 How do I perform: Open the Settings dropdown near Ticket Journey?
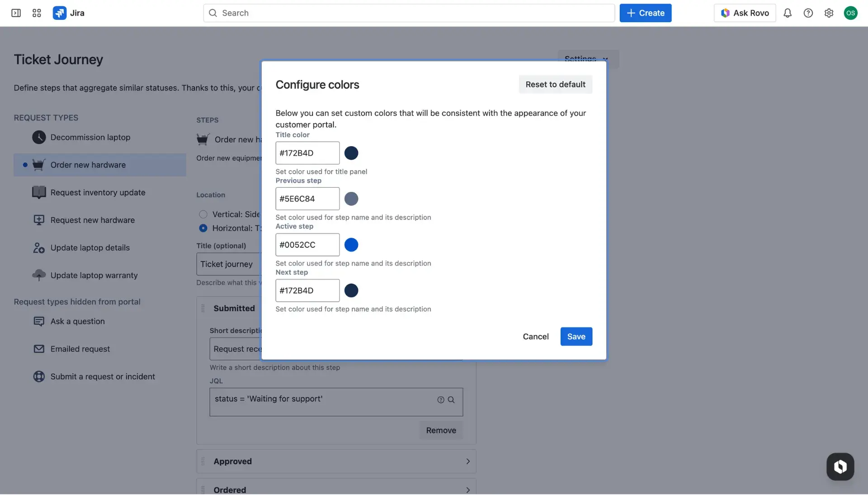(x=586, y=59)
